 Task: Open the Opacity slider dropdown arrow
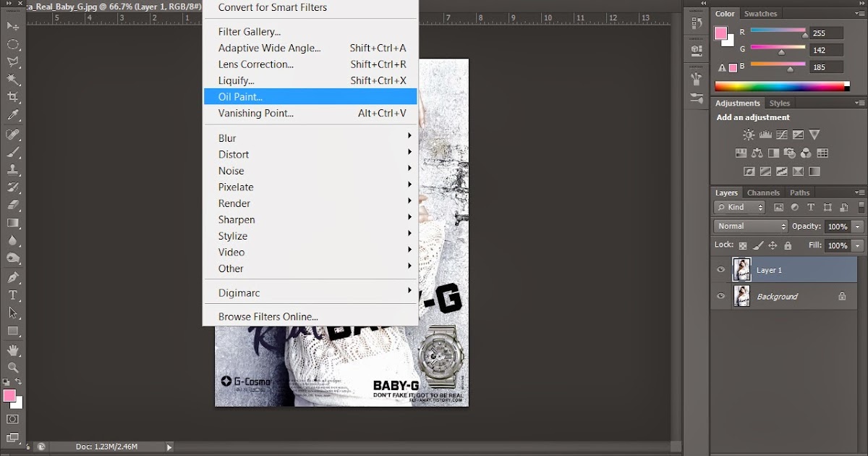858,227
